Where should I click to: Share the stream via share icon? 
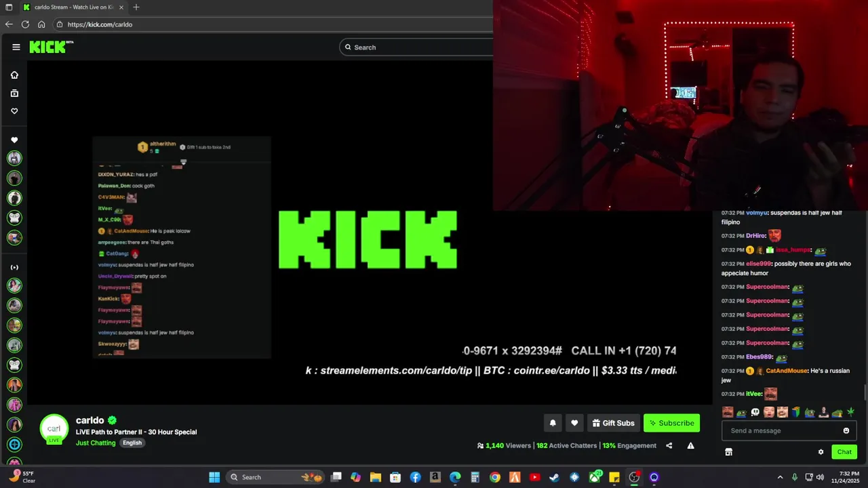tap(669, 445)
